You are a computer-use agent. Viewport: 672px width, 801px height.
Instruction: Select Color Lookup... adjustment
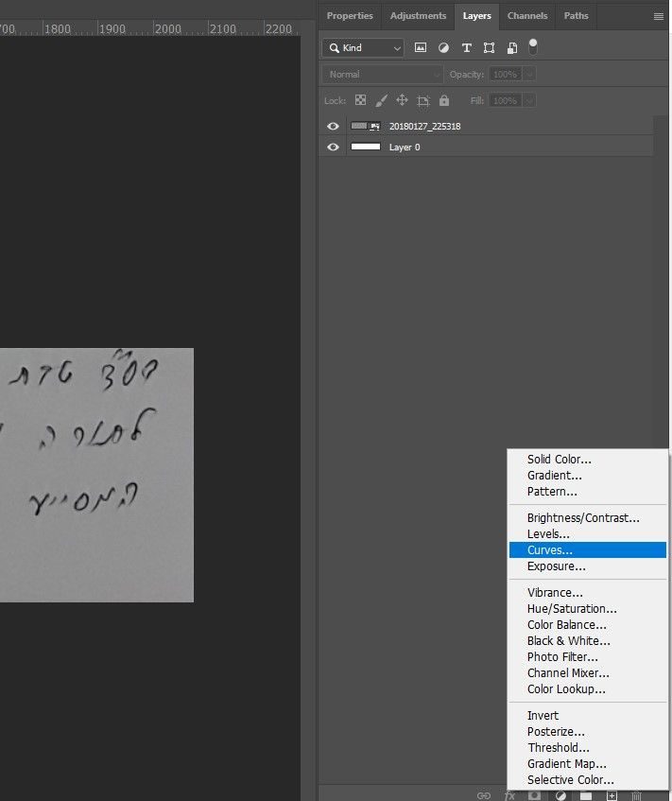coord(588,689)
